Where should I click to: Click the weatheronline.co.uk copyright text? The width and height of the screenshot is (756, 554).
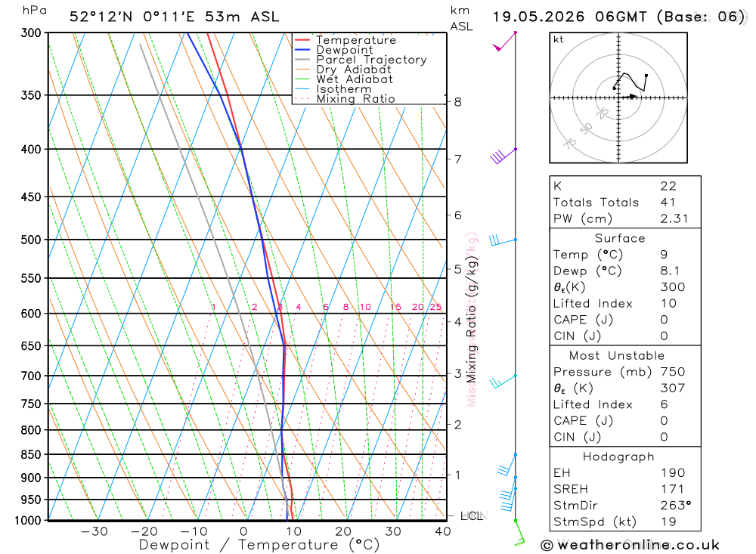631,546
